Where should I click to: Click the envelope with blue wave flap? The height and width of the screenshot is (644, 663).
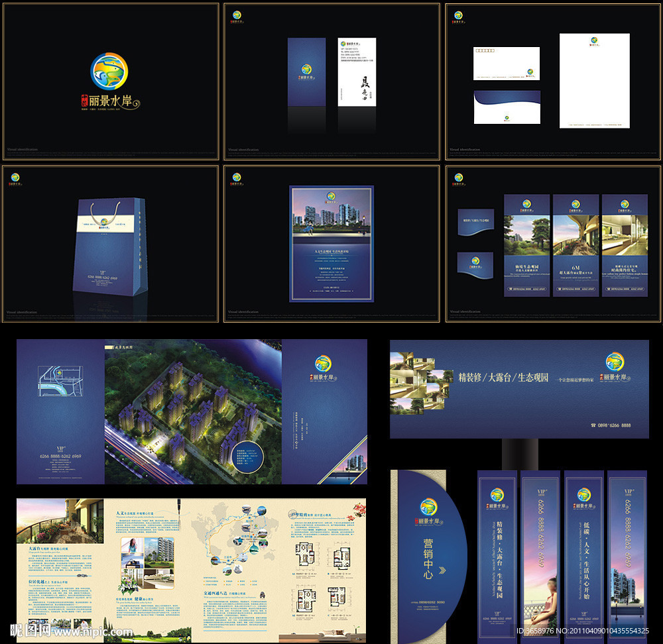pyautogui.click(x=507, y=107)
